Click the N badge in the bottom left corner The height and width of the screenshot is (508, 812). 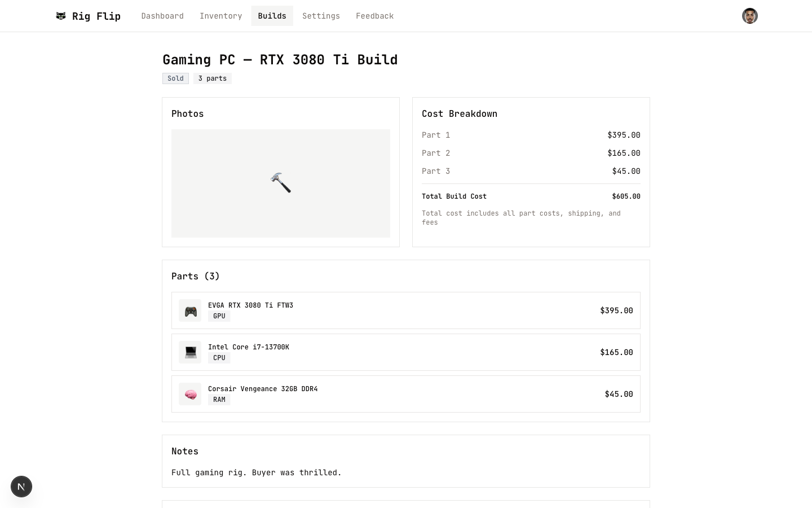click(21, 487)
